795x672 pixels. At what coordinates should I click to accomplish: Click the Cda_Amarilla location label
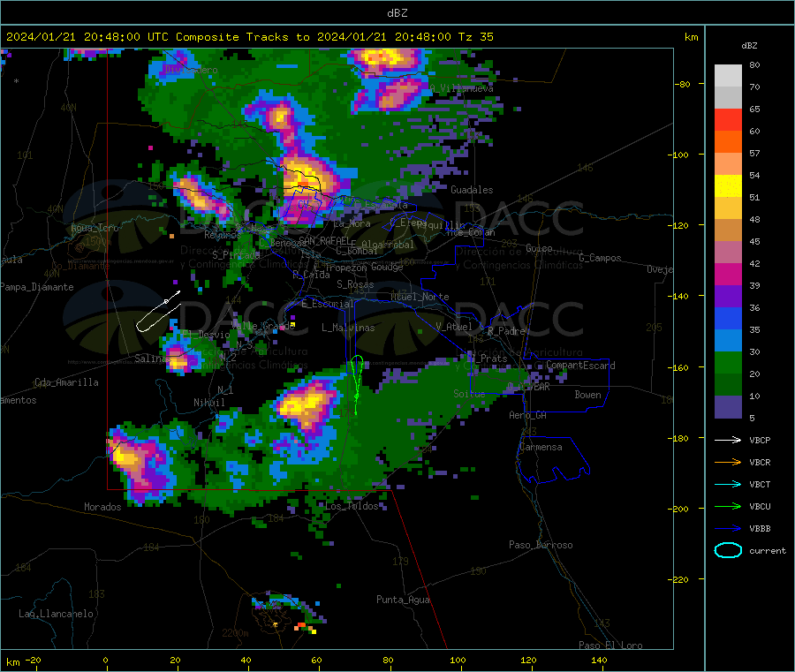click(66, 382)
